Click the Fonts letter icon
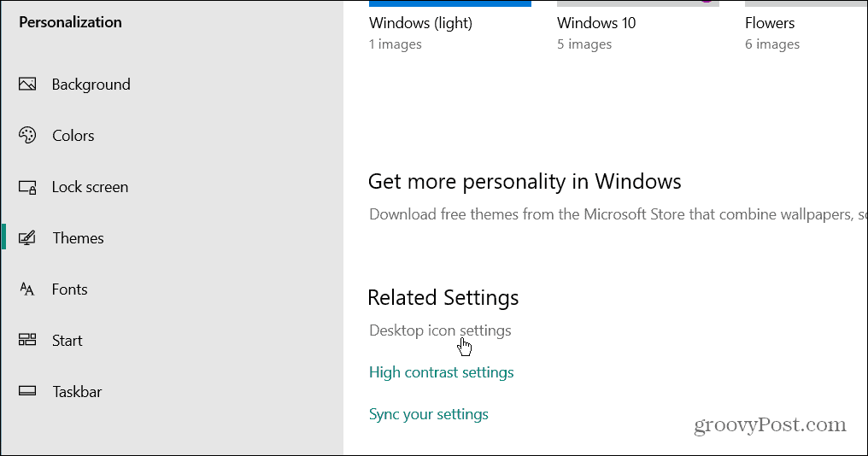Image resolution: width=868 pixels, height=456 pixels. click(27, 289)
